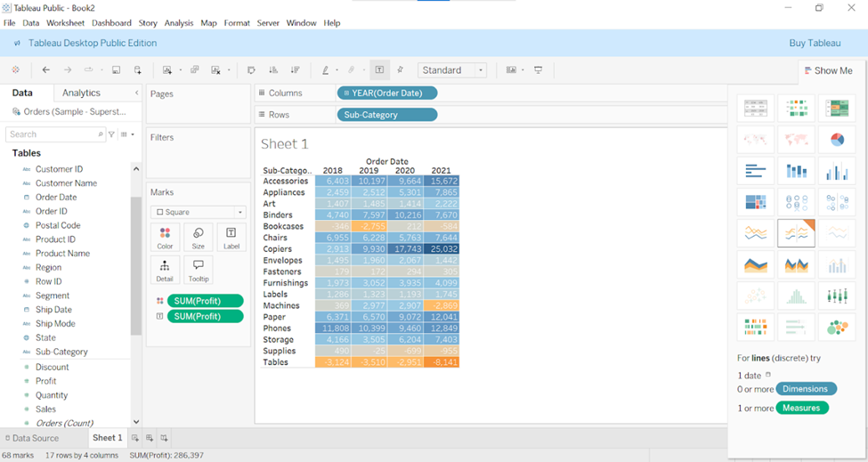Viewport: 868px width, 462px height.
Task: Click the SUM(Profit) label pill in Marks
Action: click(x=206, y=317)
